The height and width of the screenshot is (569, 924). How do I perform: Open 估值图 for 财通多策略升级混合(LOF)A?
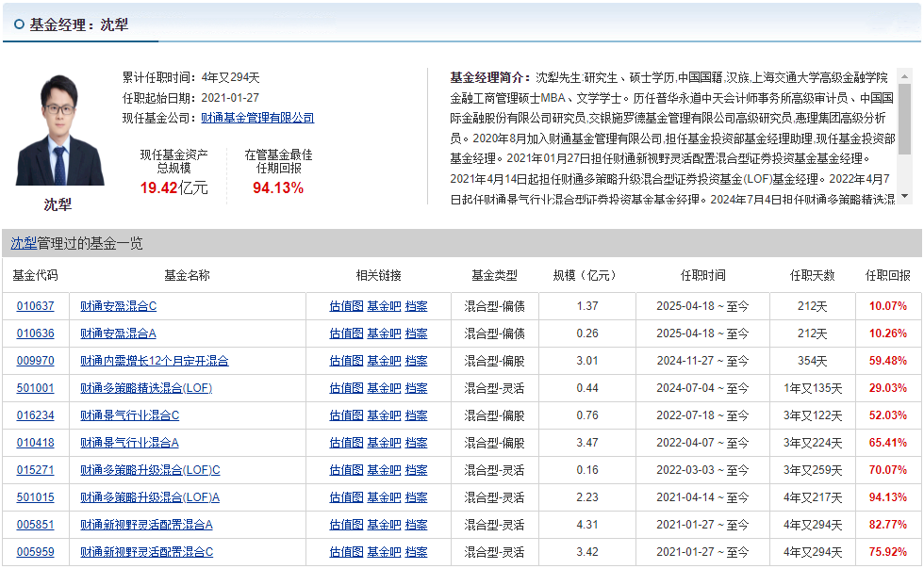click(347, 497)
